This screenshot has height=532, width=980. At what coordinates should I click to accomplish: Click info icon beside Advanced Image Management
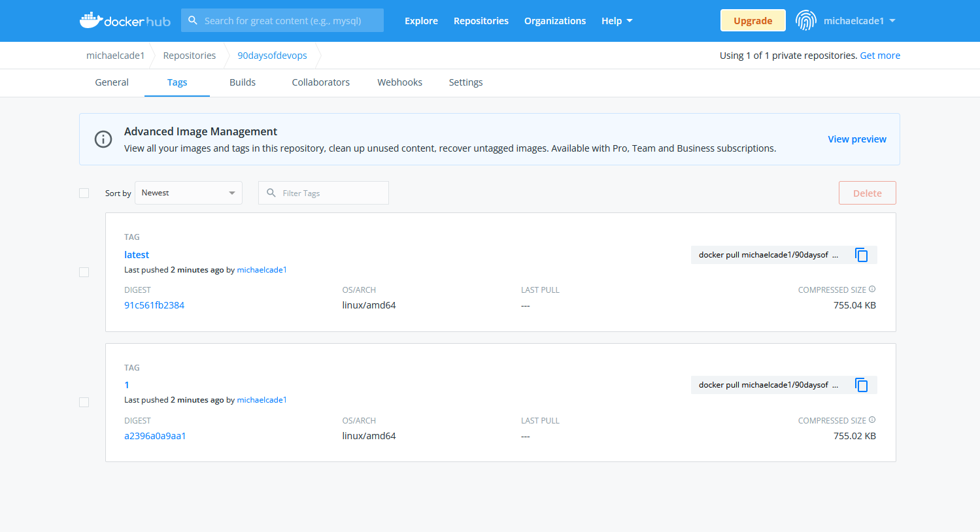click(103, 139)
